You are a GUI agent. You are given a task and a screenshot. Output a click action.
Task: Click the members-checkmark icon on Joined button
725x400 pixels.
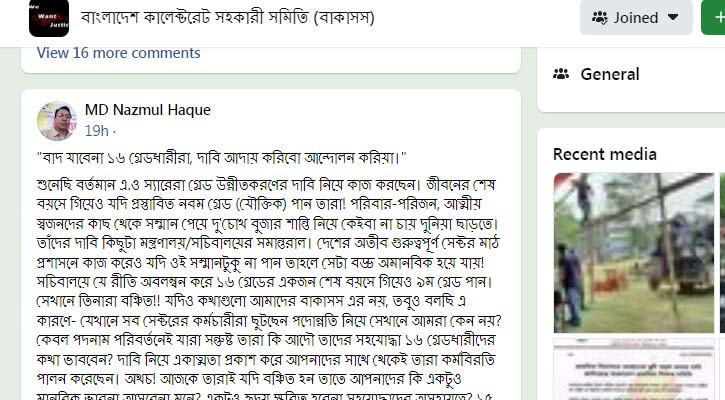(x=600, y=18)
